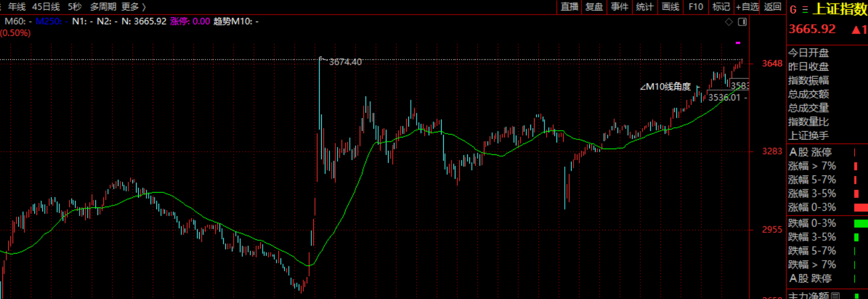The height and width of the screenshot is (299, 868).
Task: Click the 复盘 review button
Action: (x=594, y=7)
